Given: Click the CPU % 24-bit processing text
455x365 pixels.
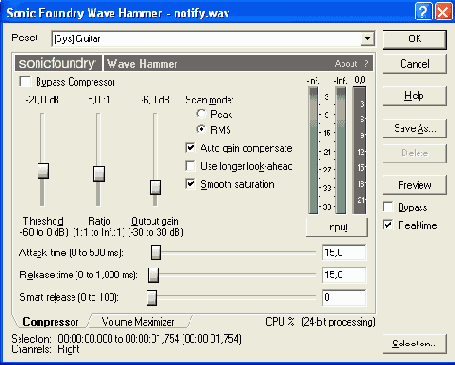Looking at the screenshot, I should (320, 322).
